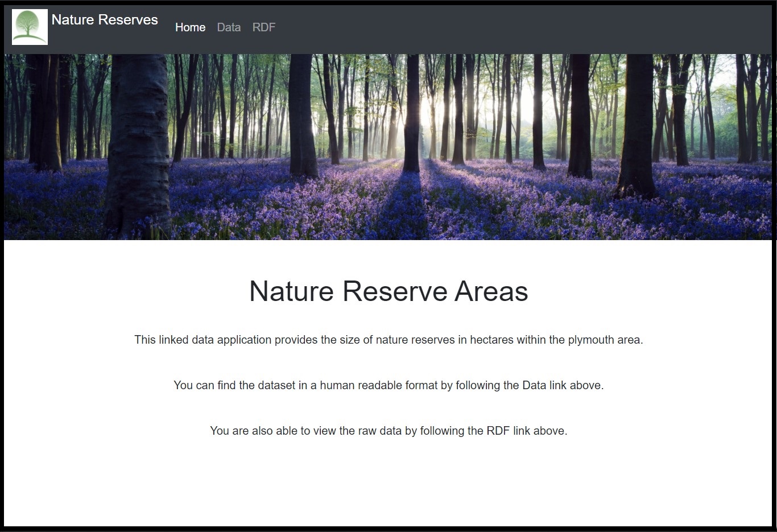
Task: Click the sentence starting 'This linked data application'
Action: (388, 340)
